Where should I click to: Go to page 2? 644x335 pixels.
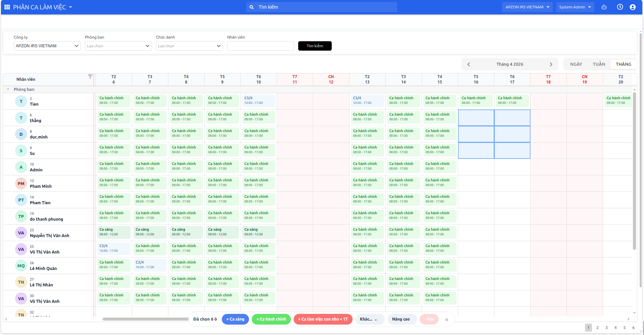[597, 328]
